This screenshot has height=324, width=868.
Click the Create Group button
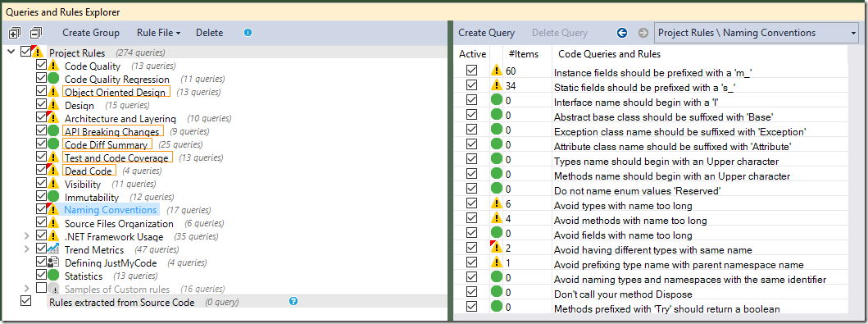coord(91,33)
